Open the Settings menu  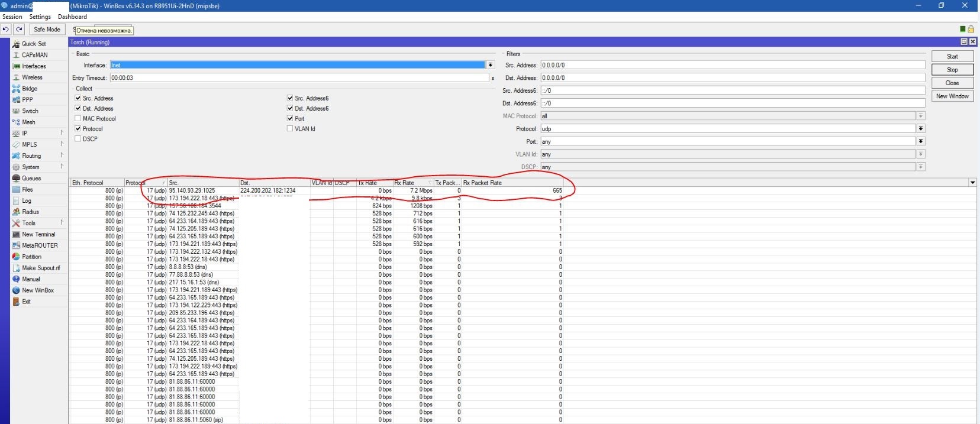click(x=40, y=17)
